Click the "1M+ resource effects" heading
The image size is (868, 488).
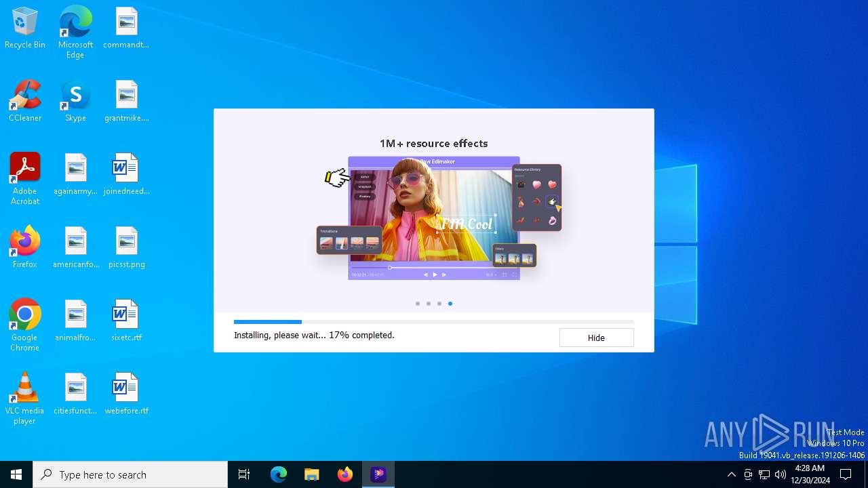[434, 144]
